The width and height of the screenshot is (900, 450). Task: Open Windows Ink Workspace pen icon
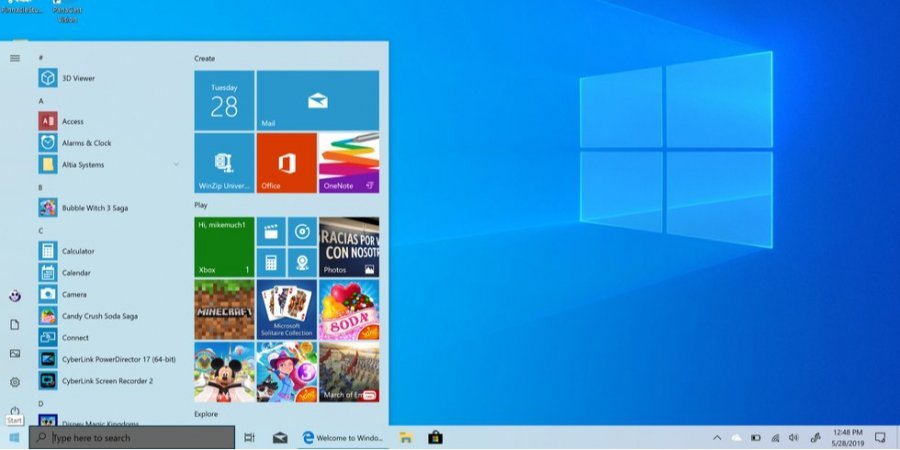pos(814,438)
